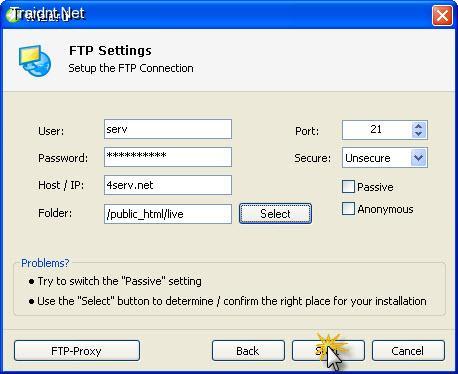The image size is (458, 374).
Task: Click the "Use the Select button" tip
Action: click(232, 301)
